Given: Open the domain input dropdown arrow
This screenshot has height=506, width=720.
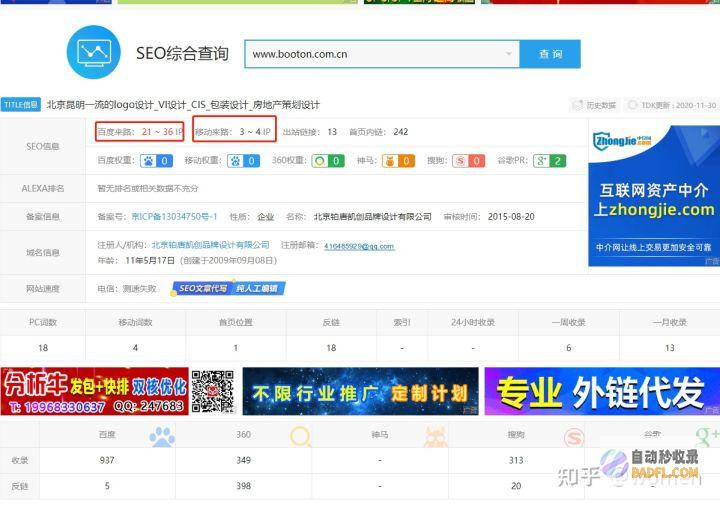Looking at the screenshot, I should (x=508, y=54).
